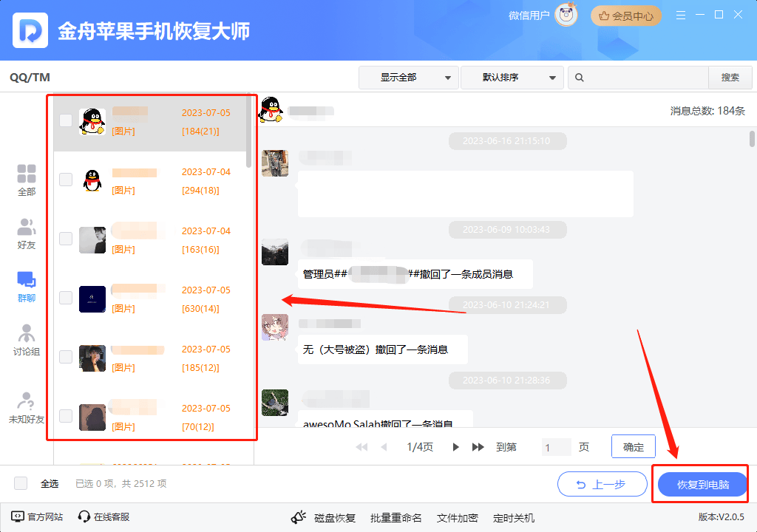The height and width of the screenshot is (532, 757).
Task: Tick the checkbox of the 2023-07-04 second conversation
Action: click(65, 180)
